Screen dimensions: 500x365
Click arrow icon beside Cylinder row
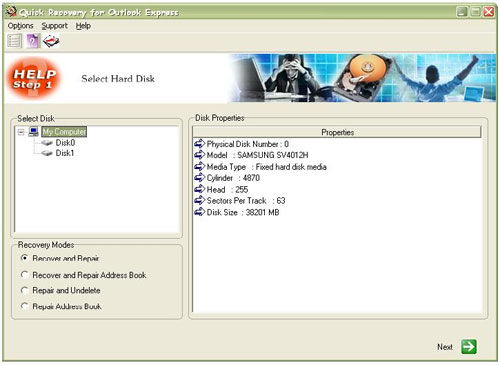point(199,178)
